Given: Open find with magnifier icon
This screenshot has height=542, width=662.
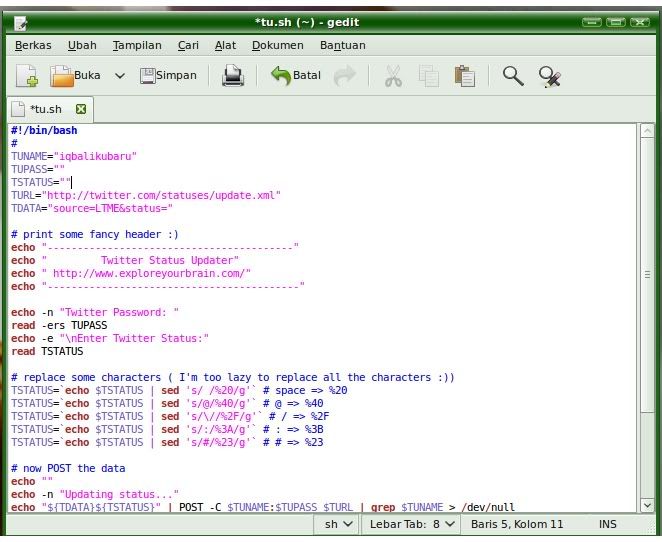Looking at the screenshot, I should pyautogui.click(x=513, y=76).
